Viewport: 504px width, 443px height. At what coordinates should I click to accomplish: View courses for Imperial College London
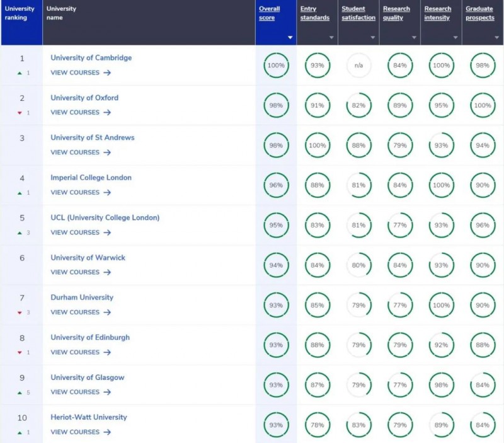[x=81, y=193]
